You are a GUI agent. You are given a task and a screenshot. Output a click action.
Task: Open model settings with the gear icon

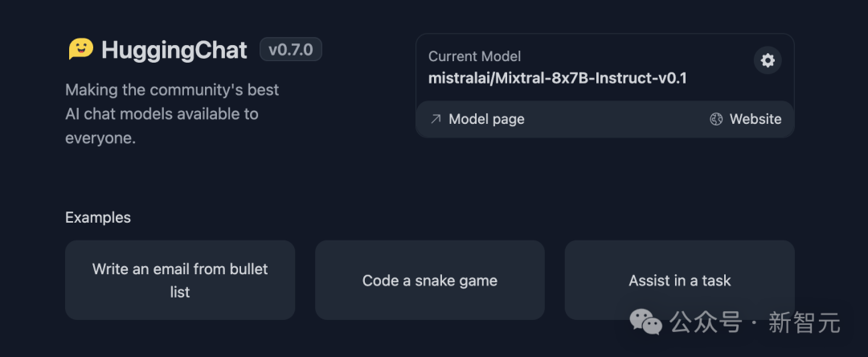point(768,60)
